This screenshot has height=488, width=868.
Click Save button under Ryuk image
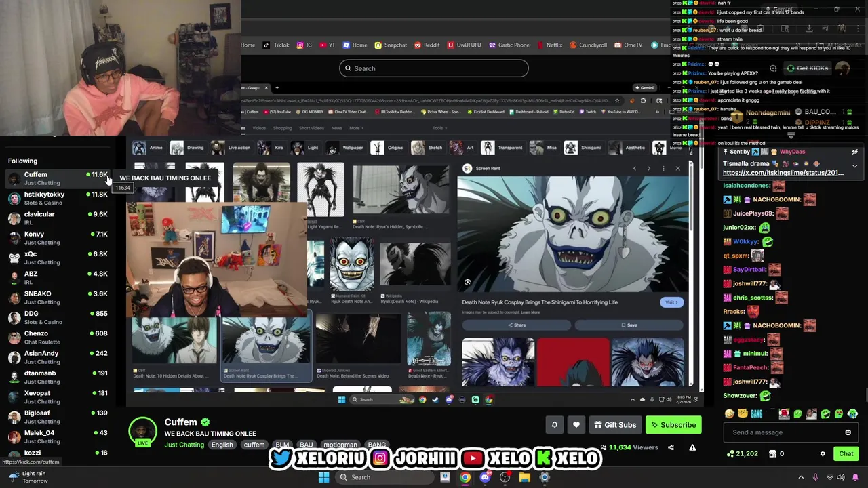[629, 325]
